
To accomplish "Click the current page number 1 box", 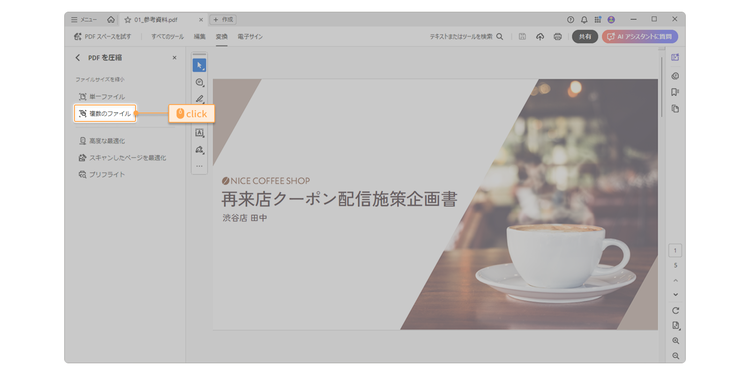I will (x=675, y=251).
